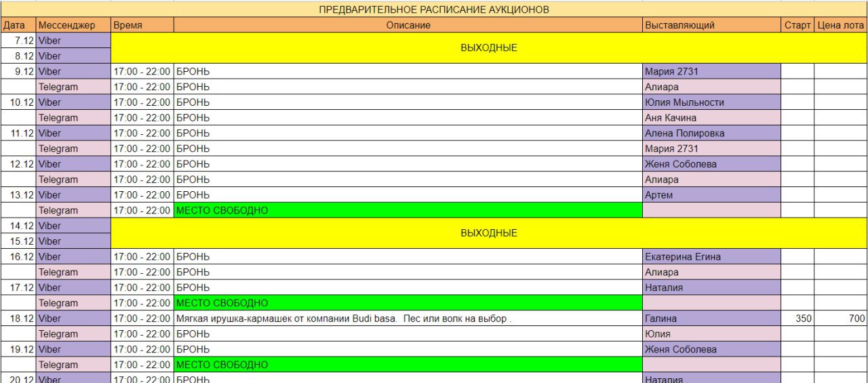Select the lot price 700 cell
Image resolution: width=868 pixels, height=383 pixels.
(x=841, y=319)
